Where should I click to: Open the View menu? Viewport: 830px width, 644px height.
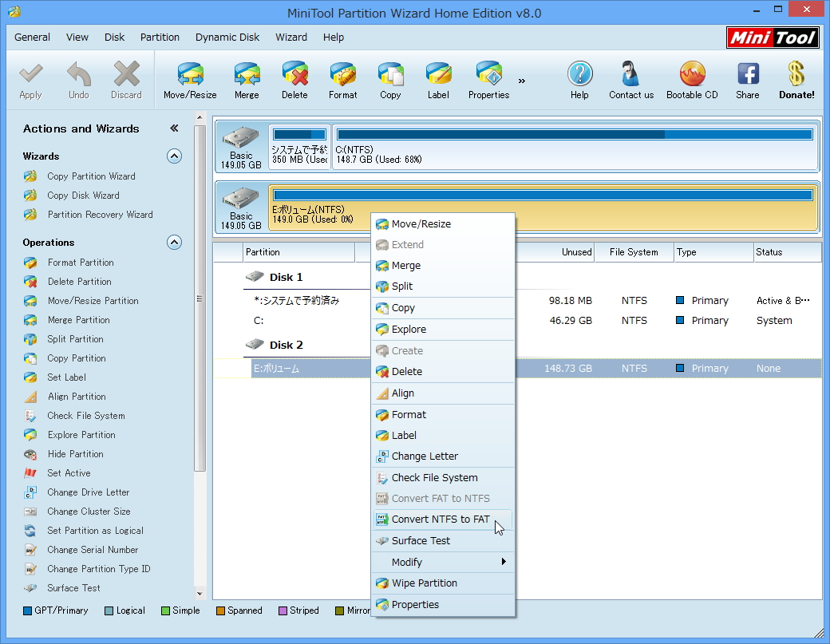click(77, 37)
